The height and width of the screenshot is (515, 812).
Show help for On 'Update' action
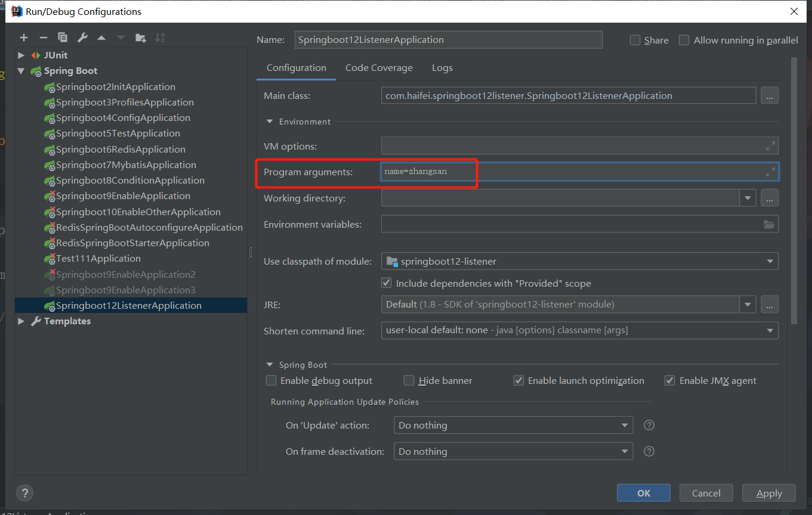point(650,425)
